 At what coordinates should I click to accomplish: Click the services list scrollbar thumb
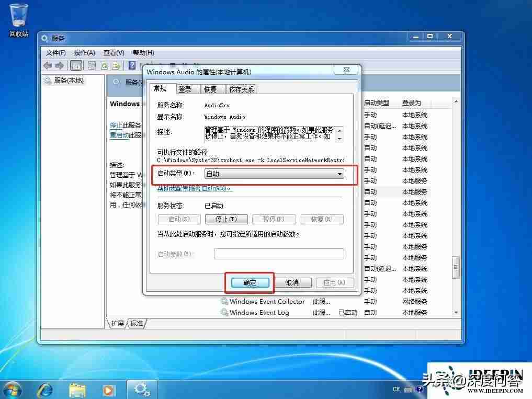[x=456, y=267]
